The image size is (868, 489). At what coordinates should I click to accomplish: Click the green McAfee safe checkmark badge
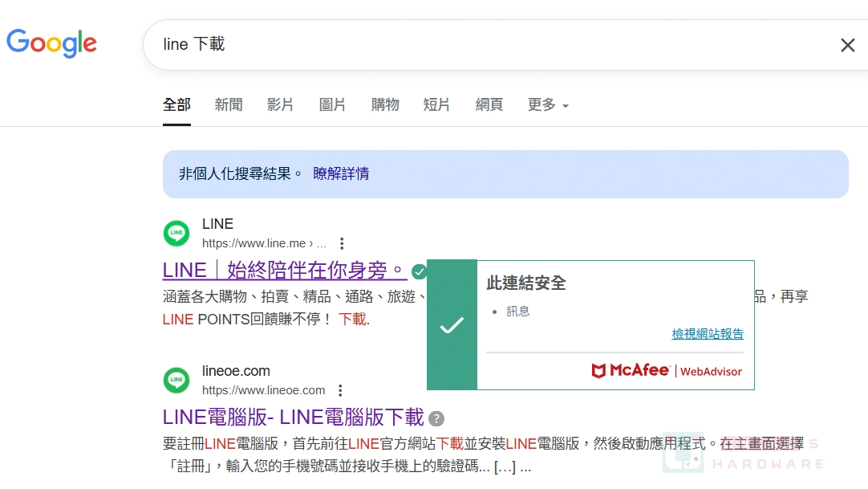click(x=419, y=271)
